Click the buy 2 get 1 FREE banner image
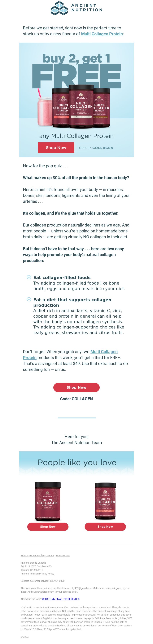Viewport: 153px width, 644px height. pos(76,100)
